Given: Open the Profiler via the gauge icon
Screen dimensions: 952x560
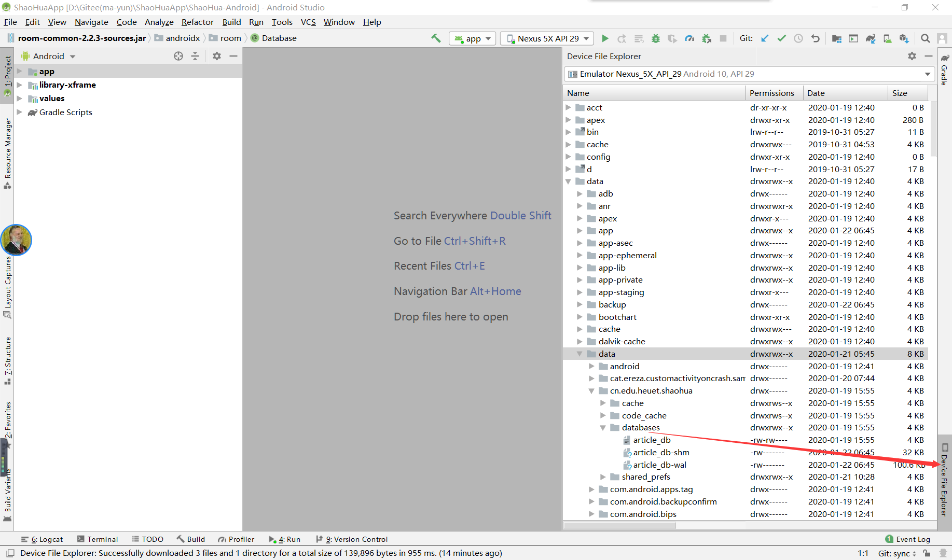Looking at the screenshot, I should click(x=689, y=38).
